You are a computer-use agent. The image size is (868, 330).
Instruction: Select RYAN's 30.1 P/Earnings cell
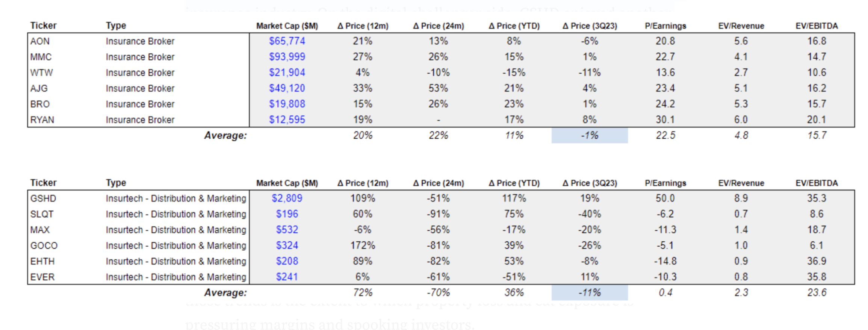click(665, 120)
